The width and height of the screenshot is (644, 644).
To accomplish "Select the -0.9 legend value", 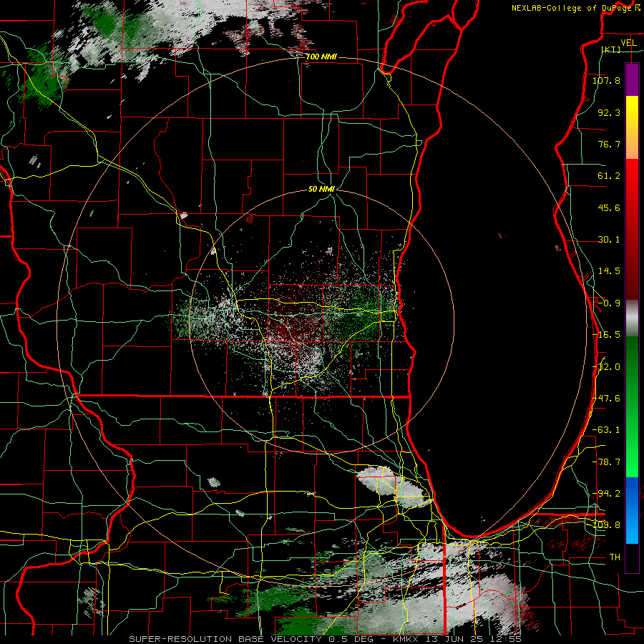I will pyautogui.click(x=609, y=303).
